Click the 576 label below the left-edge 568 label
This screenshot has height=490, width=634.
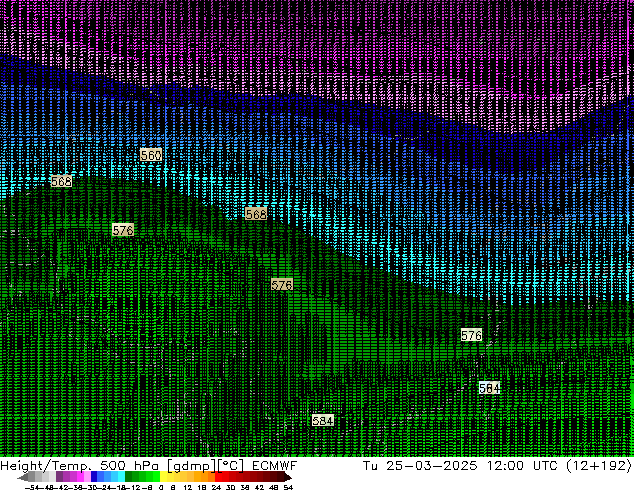123,230
